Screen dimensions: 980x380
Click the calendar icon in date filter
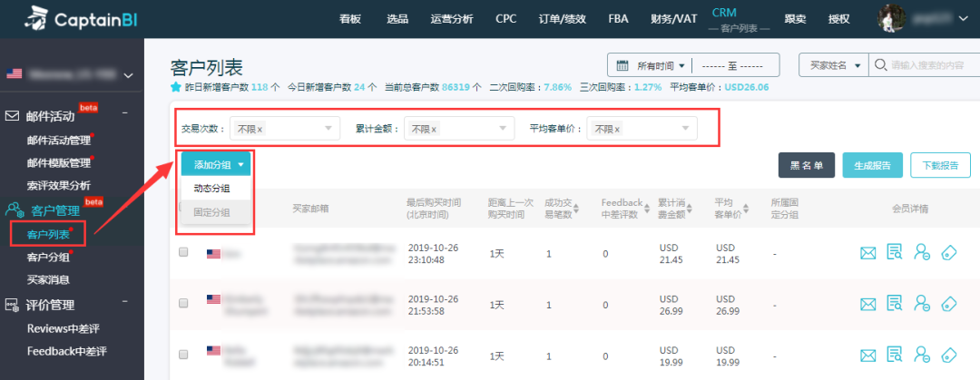click(622, 65)
